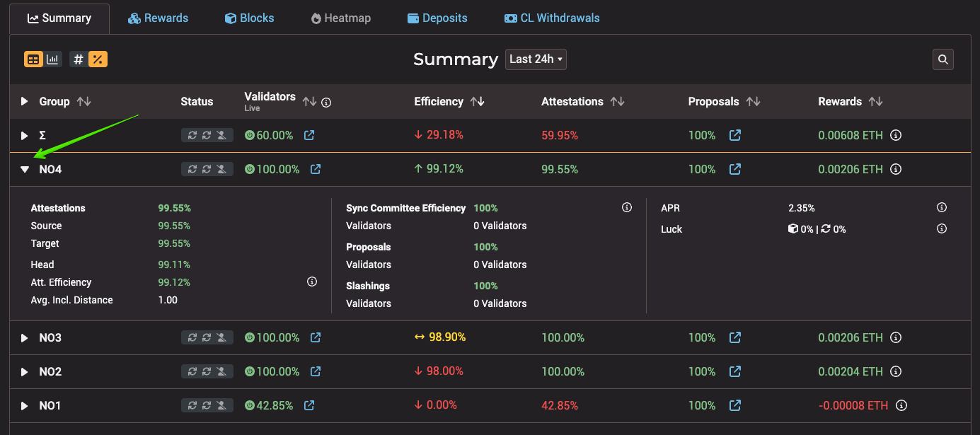Viewport: 980px width, 435px height.
Task: Show rewards info for NO2 row
Action: tap(896, 371)
